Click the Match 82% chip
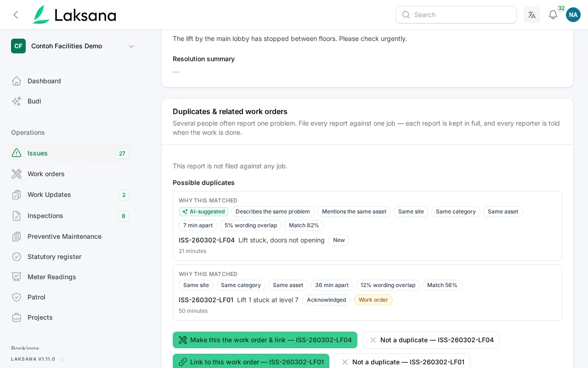The image size is (588, 368). pos(304,225)
